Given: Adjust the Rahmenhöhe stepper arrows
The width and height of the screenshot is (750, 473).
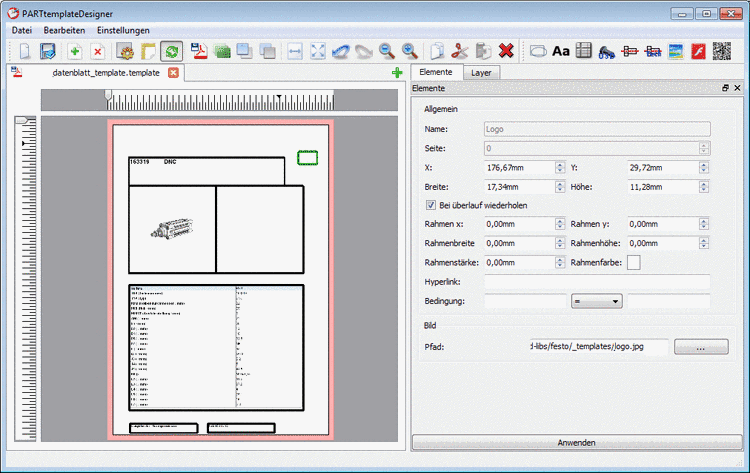Looking at the screenshot, I should coord(704,243).
